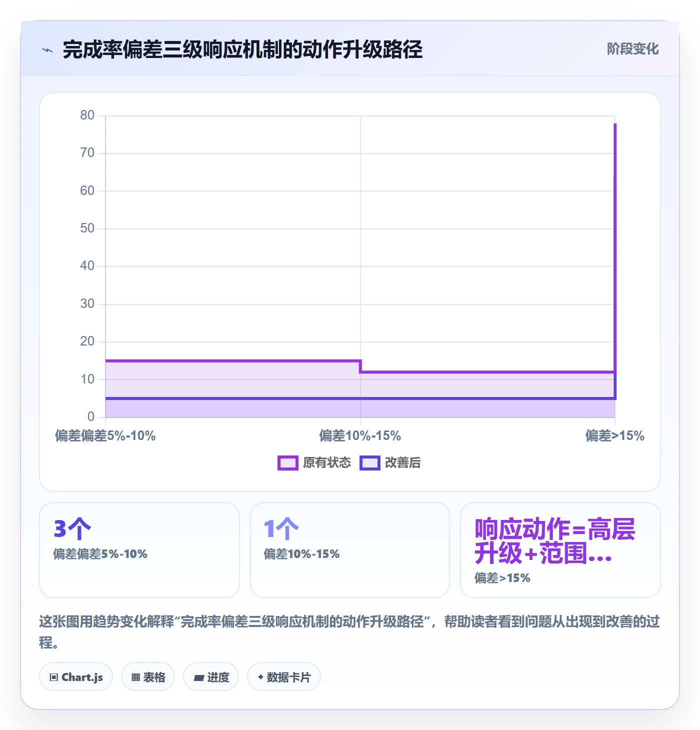Click the 阶段变化 label in the header
The width and height of the screenshot is (700, 730).
(x=632, y=49)
